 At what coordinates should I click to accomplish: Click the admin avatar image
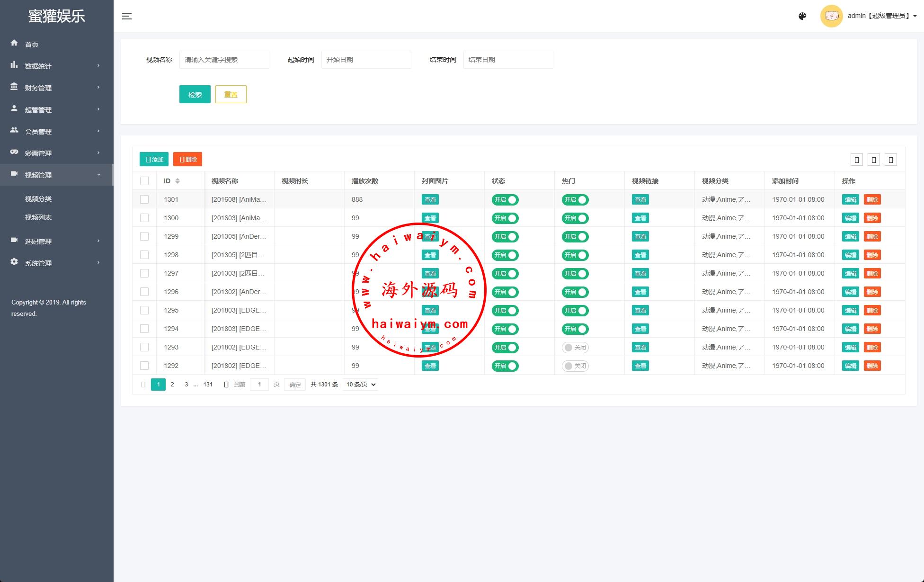pyautogui.click(x=831, y=16)
